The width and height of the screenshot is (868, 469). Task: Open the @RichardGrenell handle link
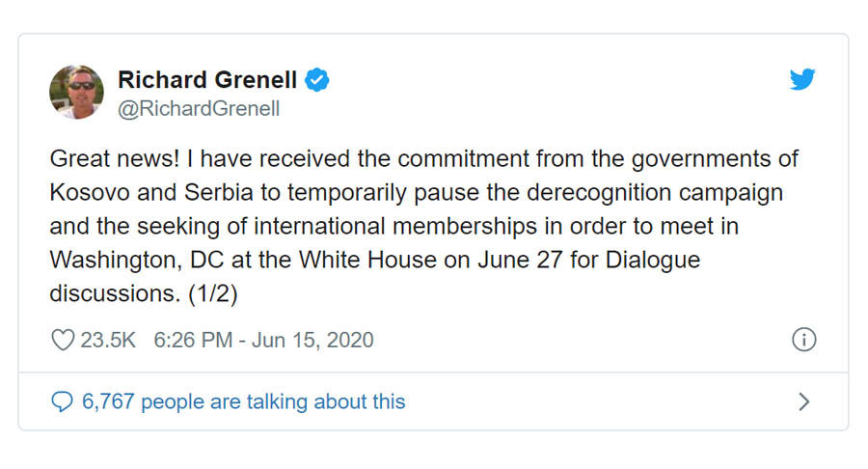[x=198, y=109]
